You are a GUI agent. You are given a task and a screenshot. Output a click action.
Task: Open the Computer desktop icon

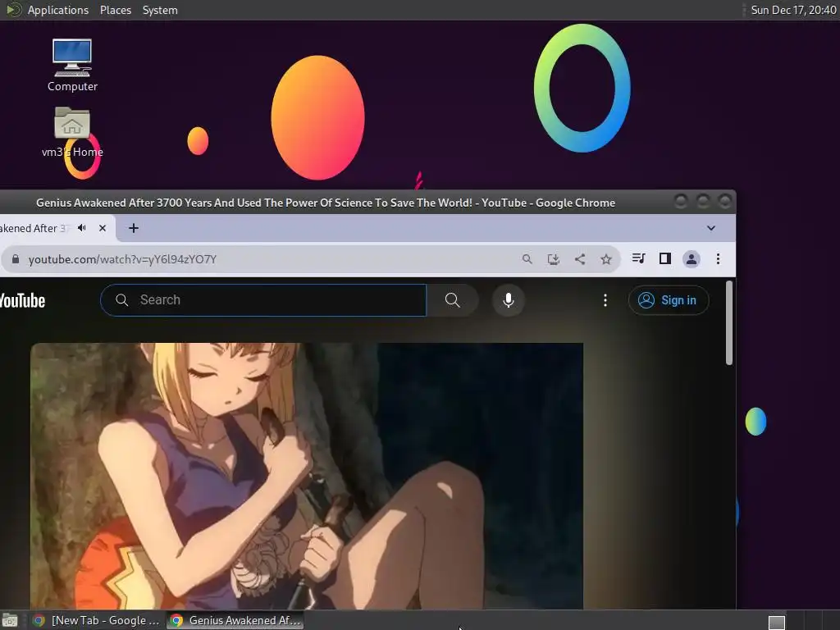[72, 65]
